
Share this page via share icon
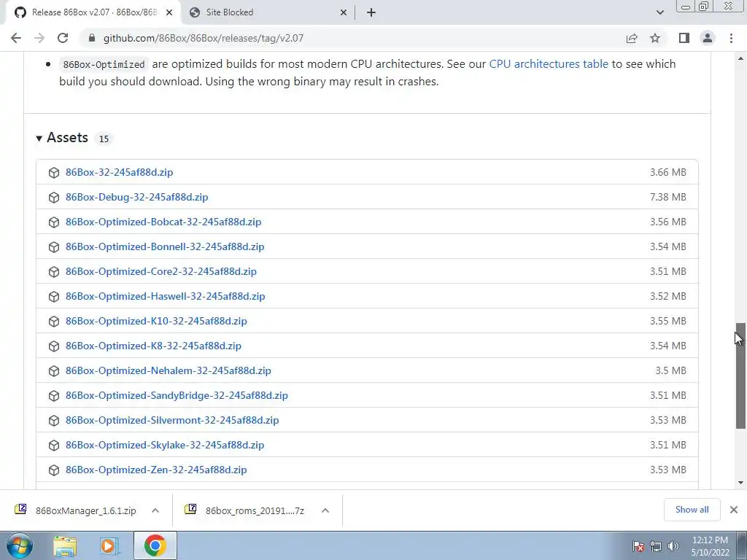632,38
